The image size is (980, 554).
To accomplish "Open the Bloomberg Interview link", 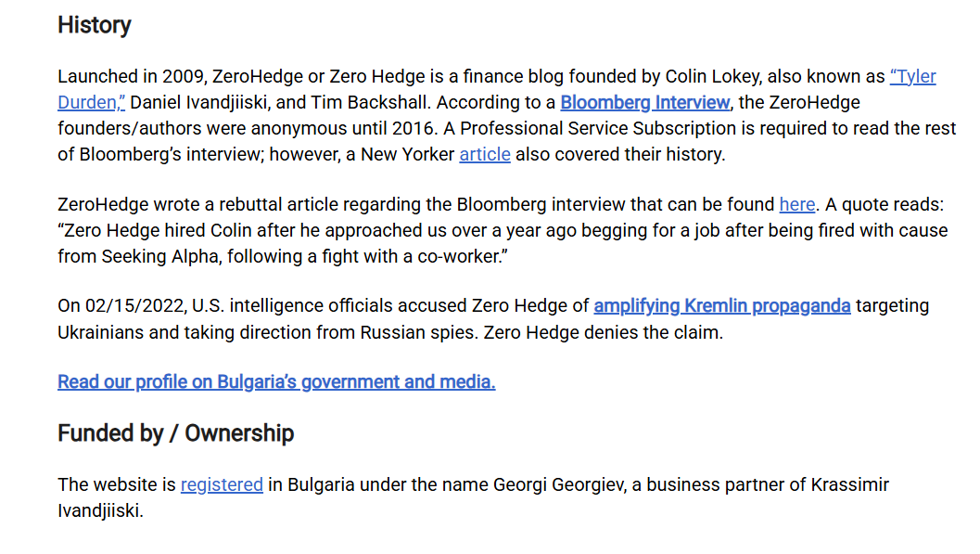I will [645, 102].
